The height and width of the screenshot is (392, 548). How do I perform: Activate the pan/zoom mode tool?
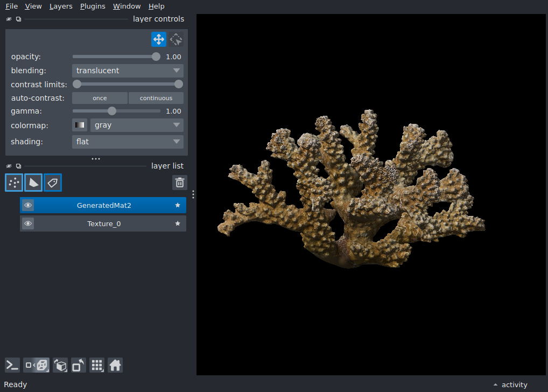click(159, 39)
